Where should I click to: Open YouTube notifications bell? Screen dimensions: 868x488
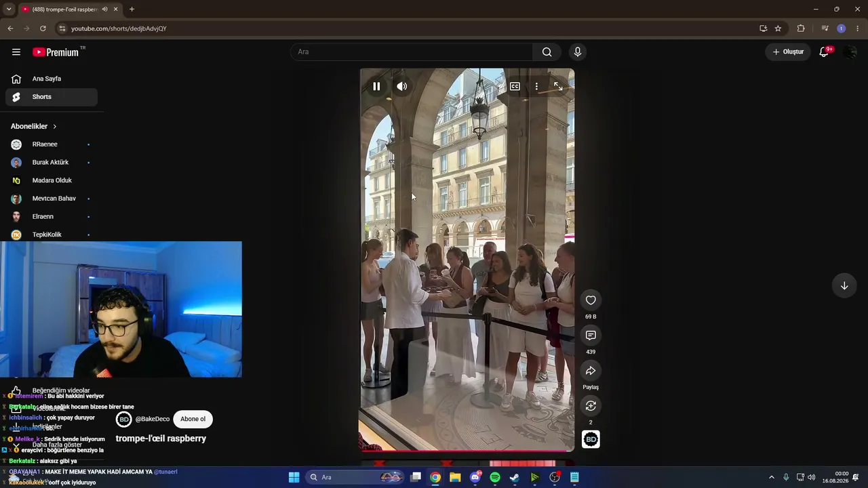click(x=824, y=52)
